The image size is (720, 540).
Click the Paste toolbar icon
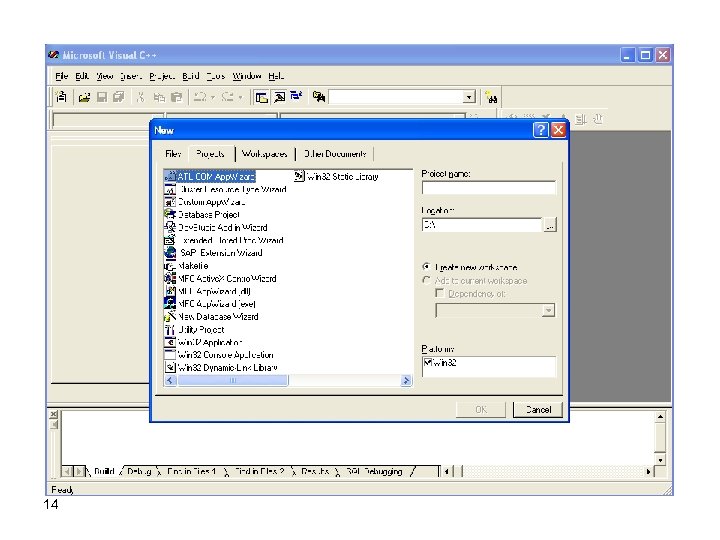176,97
